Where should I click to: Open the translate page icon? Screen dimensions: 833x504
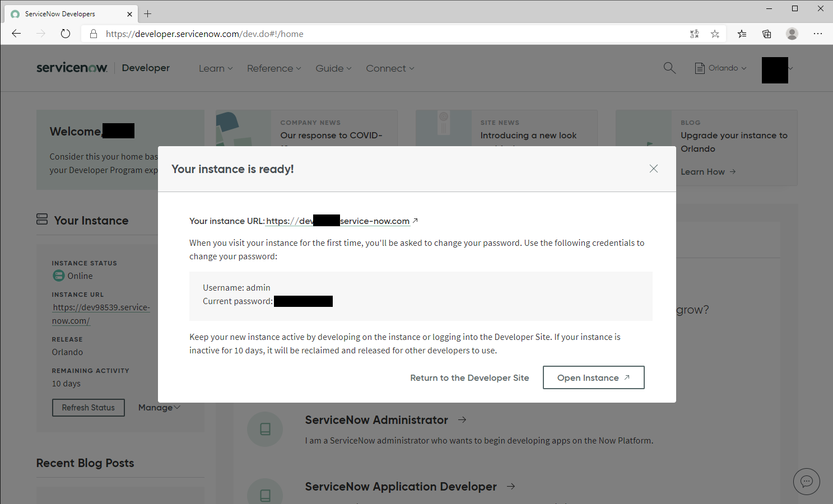[x=695, y=34]
